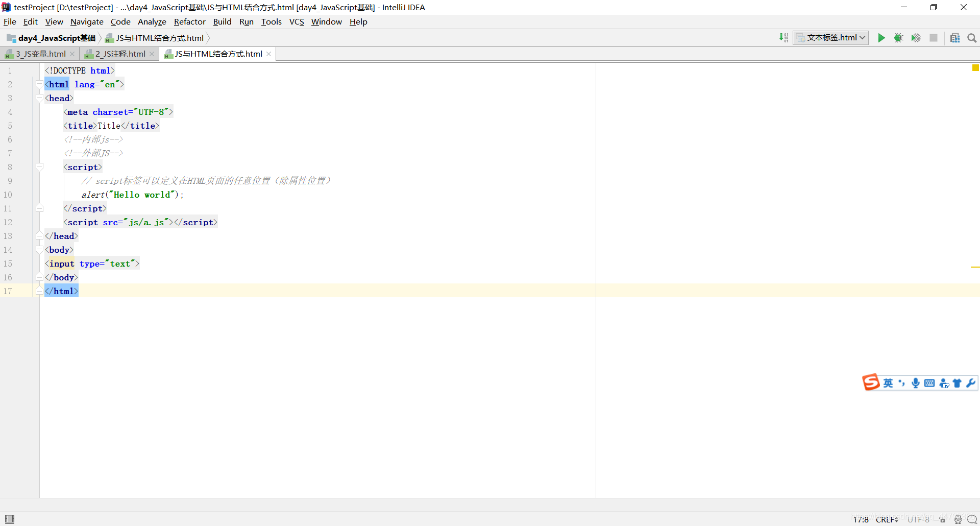Click the yellow inspection status square
The width and height of the screenshot is (980, 526).
tap(975, 68)
